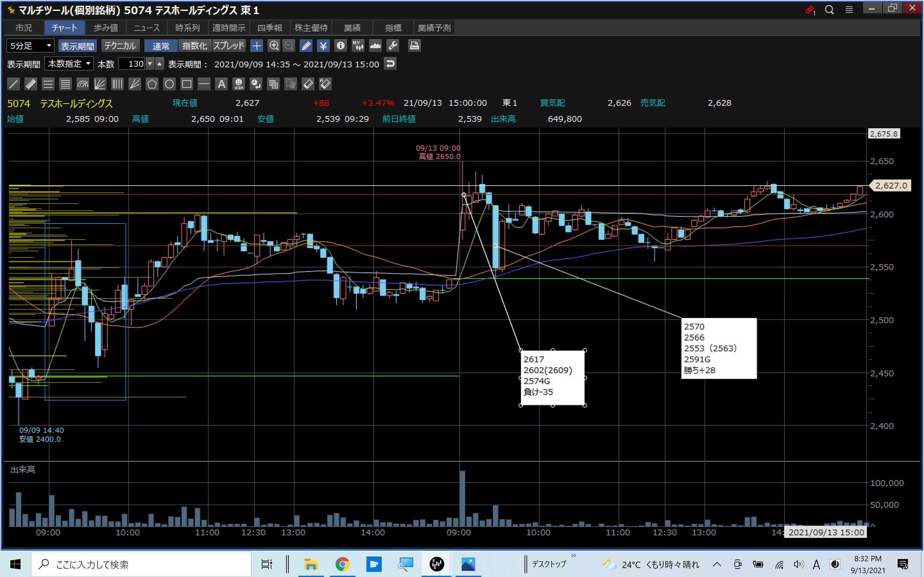
Task: Toggle the crosshair cursor button
Action: (257, 46)
